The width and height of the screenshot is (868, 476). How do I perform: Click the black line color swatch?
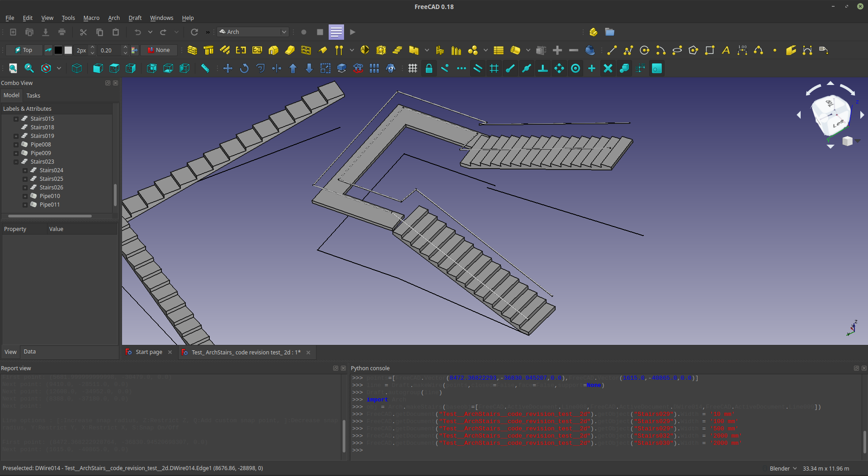[58, 50]
